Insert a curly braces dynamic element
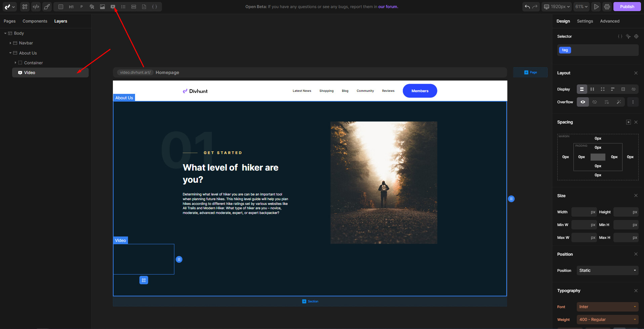The width and height of the screenshot is (644, 329). coord(155,7)
